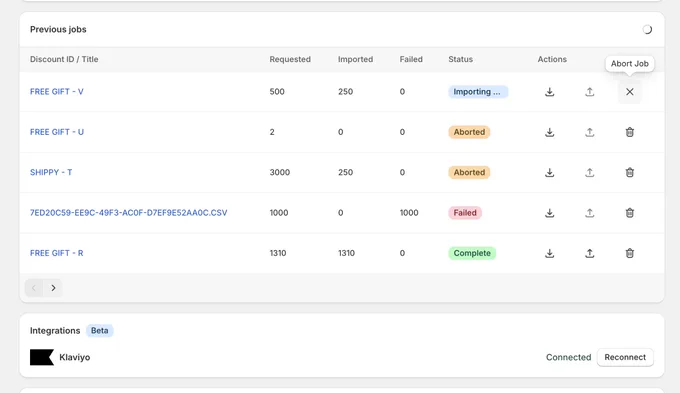The width and height of the screenshot is (680, 393).
Task: Delete the FREE GIFT - U job
Action: (x=630, y=132)
